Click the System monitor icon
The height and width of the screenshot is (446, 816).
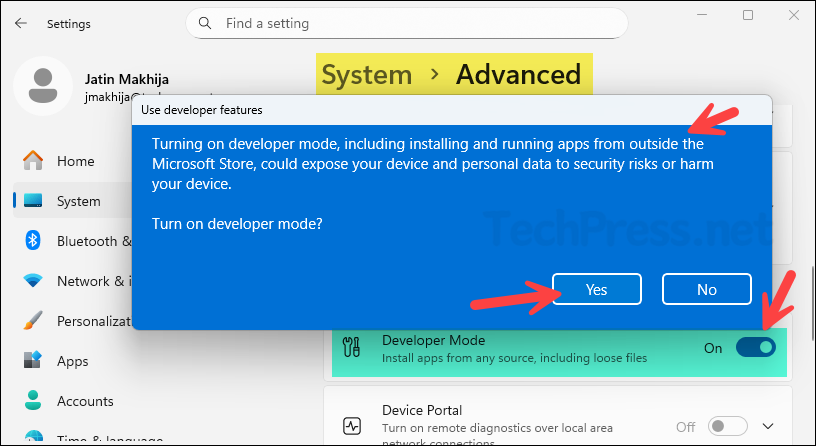(x=33, y=201)
